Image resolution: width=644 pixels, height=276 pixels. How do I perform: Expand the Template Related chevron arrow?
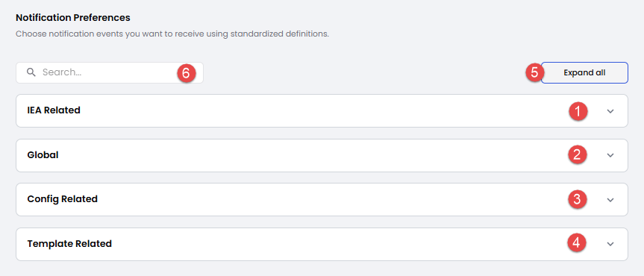point(610,244)
